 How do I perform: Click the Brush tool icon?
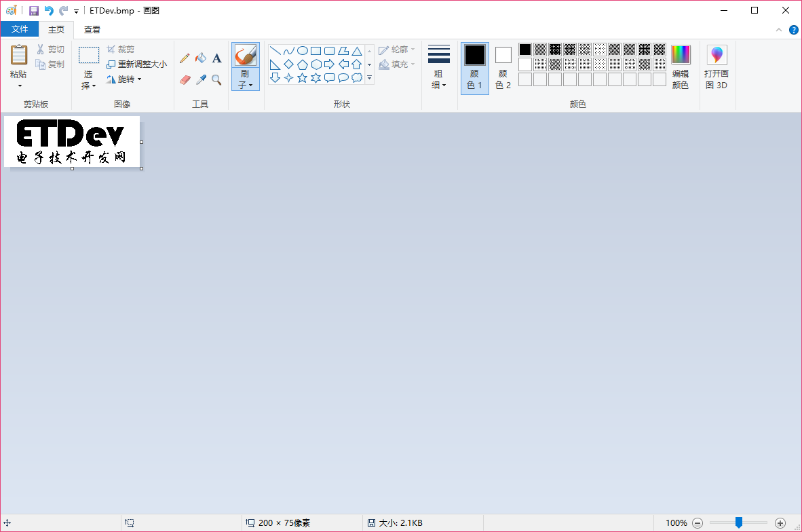point(246,55)
